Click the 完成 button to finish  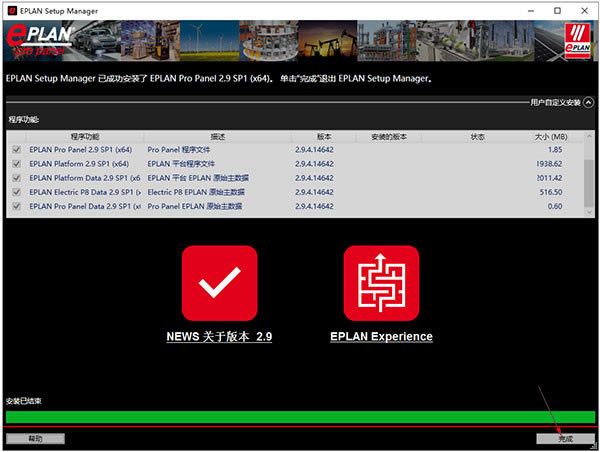[565, 438]
